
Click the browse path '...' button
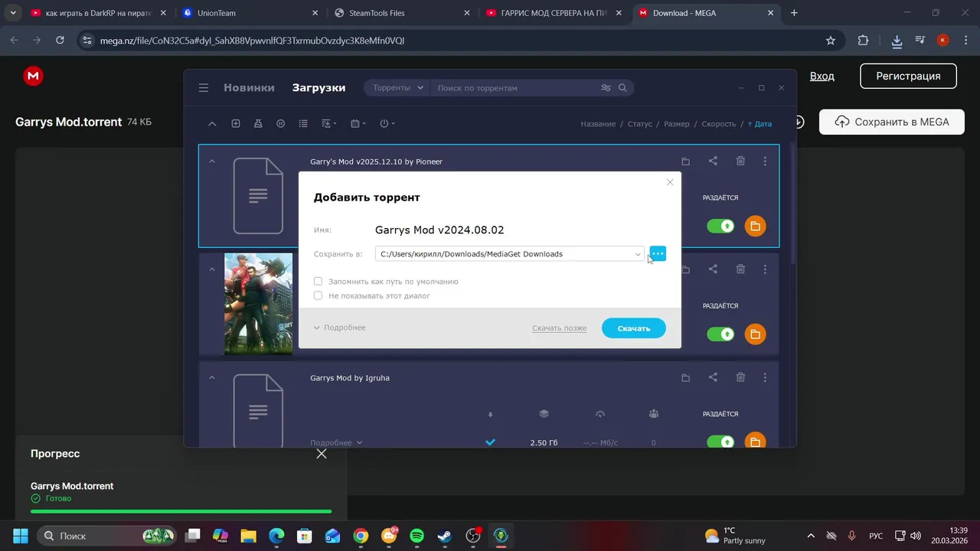coord(658,253)
